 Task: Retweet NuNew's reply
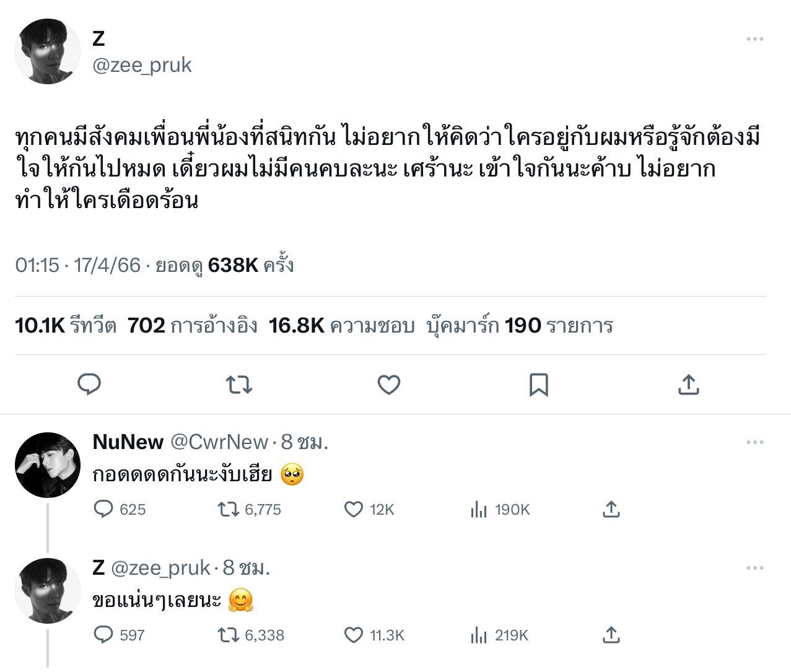pyautogui.click(x=229, y=509)
